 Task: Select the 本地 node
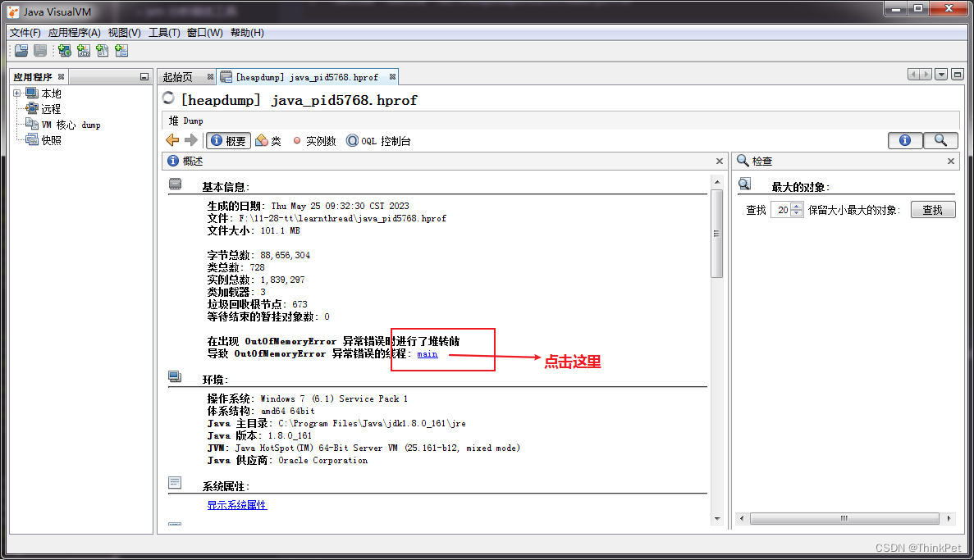point(51,93)
